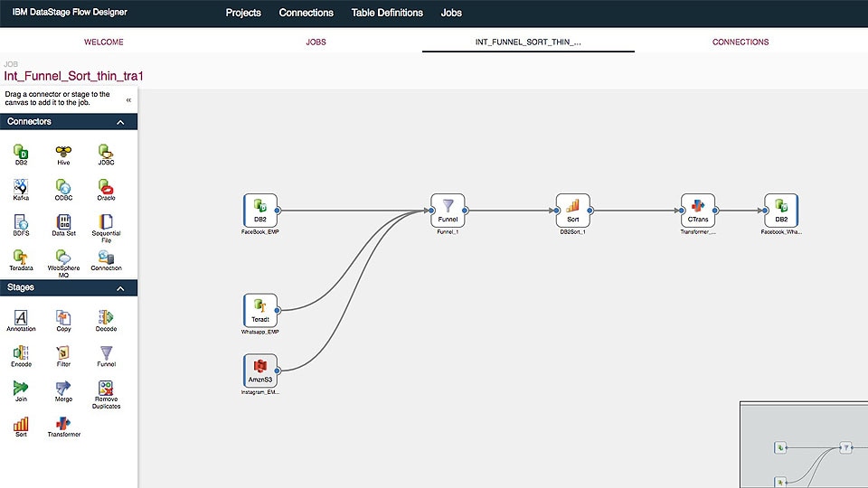This screenshot has width=868, height=488.
Task: Click the canvas minimap overview
Action: point(804,445)
